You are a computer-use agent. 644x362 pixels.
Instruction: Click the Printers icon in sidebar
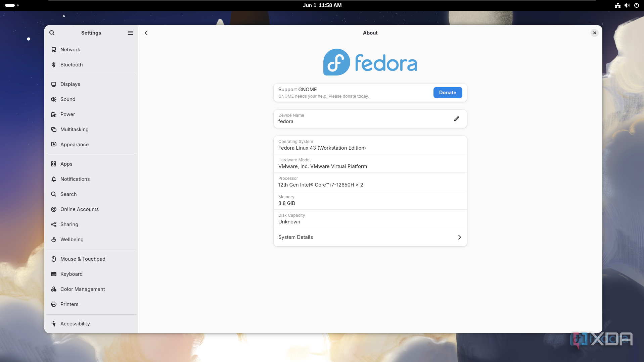pos(54,304)
